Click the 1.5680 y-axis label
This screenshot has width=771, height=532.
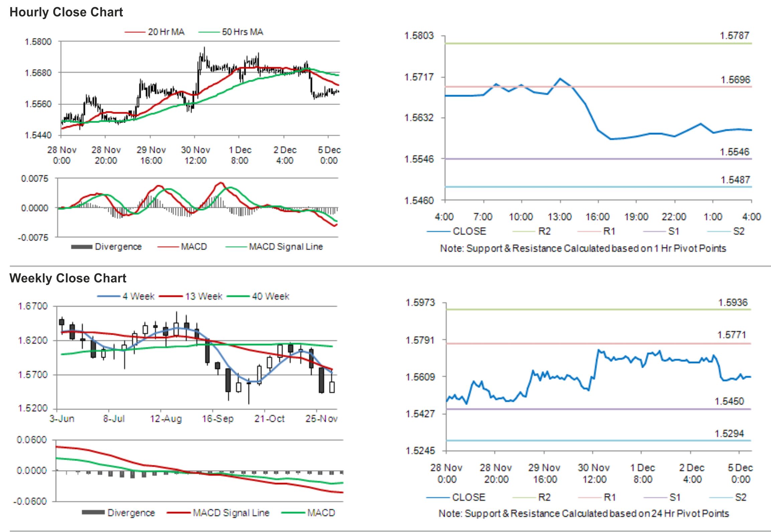pyautogui.click(x=38, y=73)
